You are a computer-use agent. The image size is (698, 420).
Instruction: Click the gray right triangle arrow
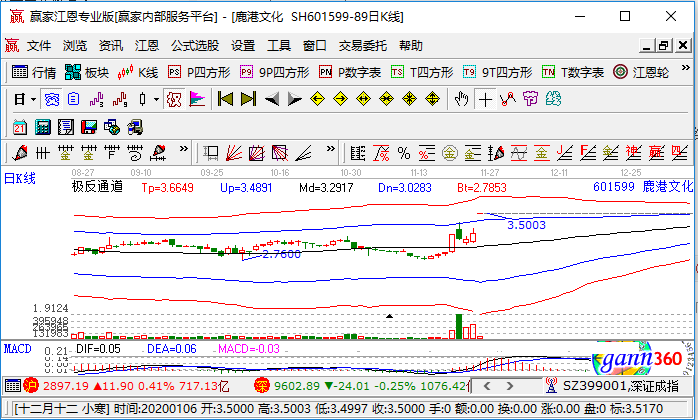tap(295, 99)
